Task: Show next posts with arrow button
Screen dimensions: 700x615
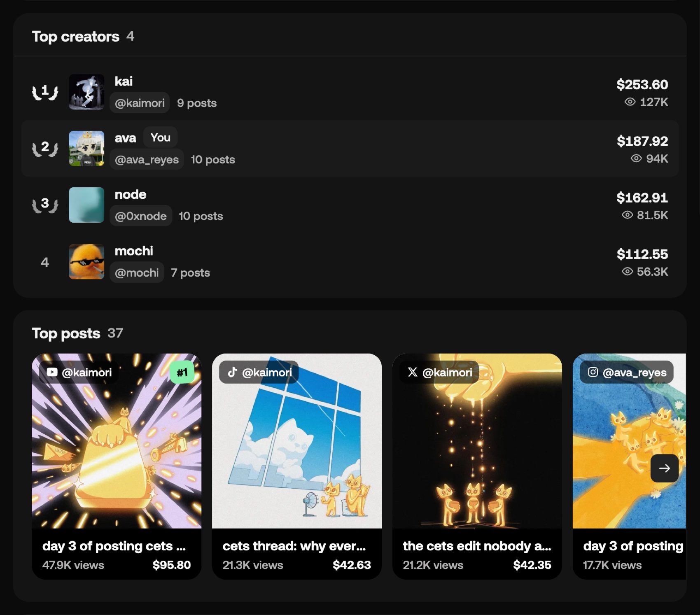Action: point(664,468)
